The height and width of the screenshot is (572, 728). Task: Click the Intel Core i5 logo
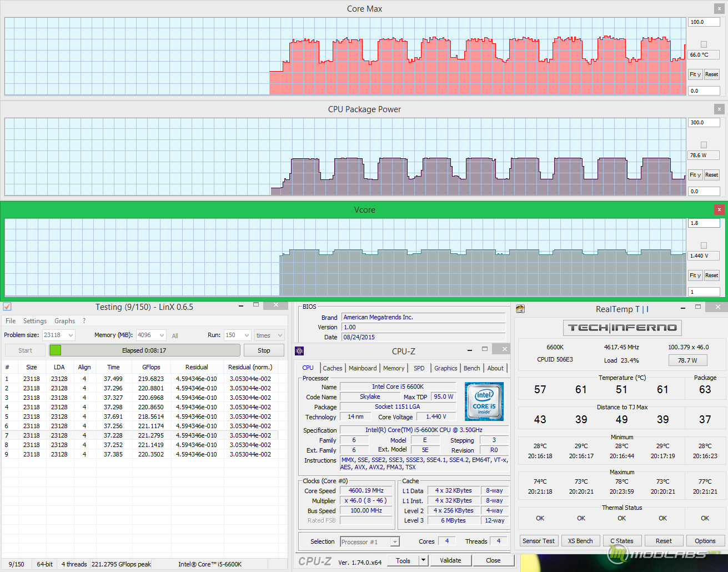(484, 401)
